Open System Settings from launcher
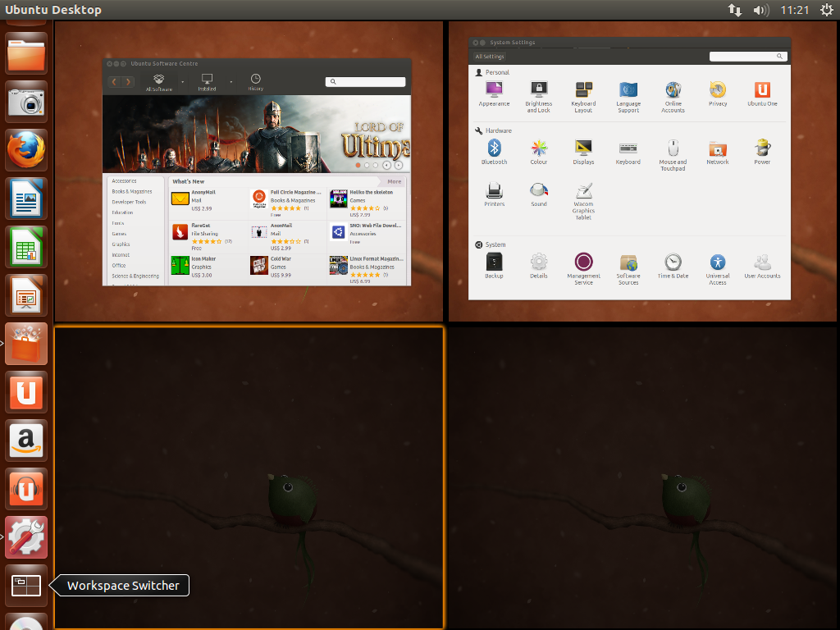This screenshot has width=840, height=630. click(x=26, y=536)
